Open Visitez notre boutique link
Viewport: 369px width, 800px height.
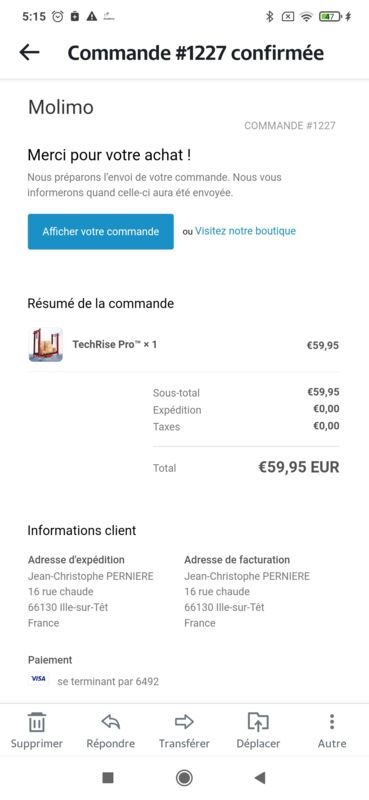pos(245,231)
